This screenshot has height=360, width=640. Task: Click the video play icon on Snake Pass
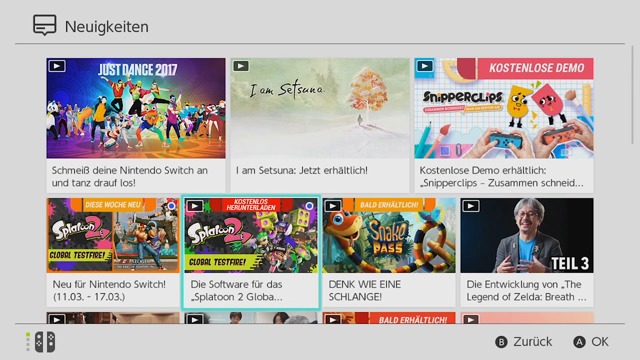(333, 206)
